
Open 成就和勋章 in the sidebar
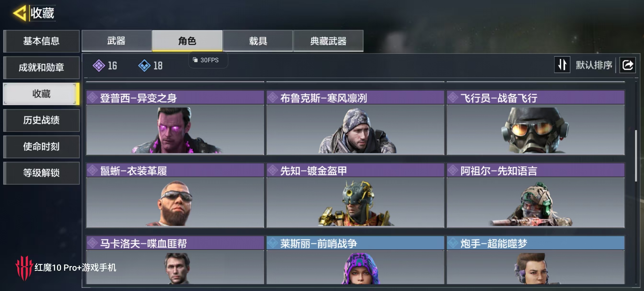click(x=41, y=67)
